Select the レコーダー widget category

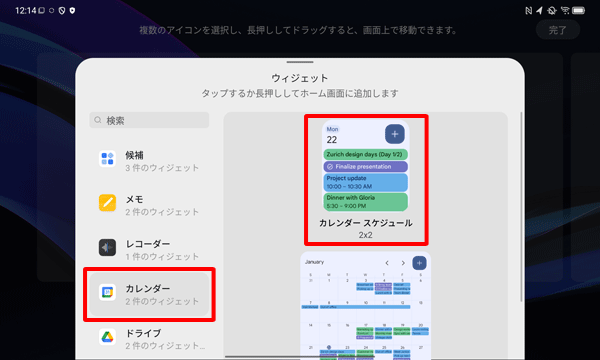pyautogui.click(x=149, y=250)
